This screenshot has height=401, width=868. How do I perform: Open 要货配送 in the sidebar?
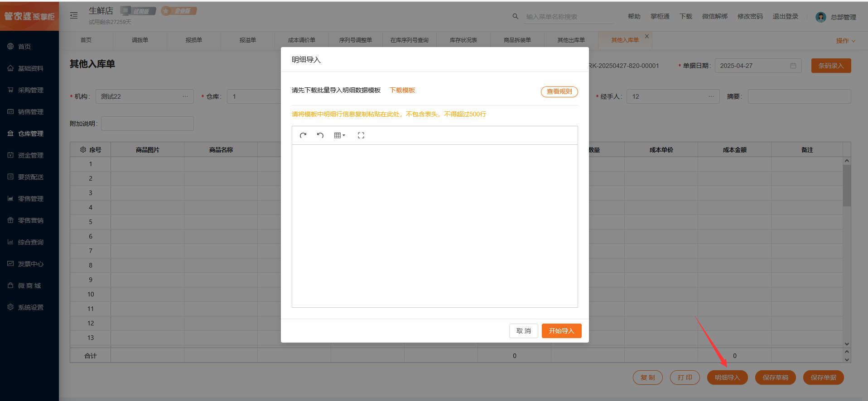coord(29,177)
